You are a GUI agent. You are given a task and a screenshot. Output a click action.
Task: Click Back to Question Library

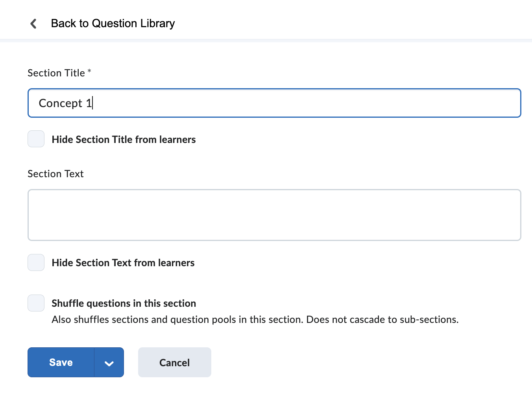113,23
